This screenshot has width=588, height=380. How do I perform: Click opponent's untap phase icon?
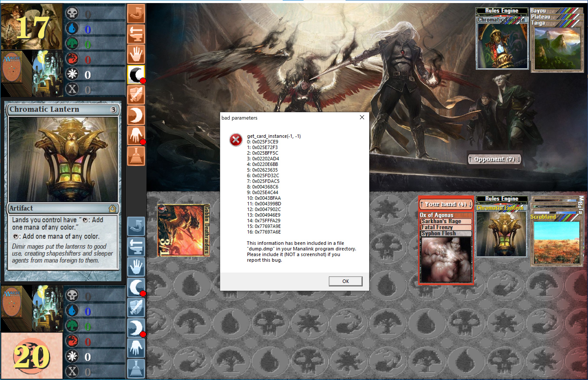click(x=136, y=13)
